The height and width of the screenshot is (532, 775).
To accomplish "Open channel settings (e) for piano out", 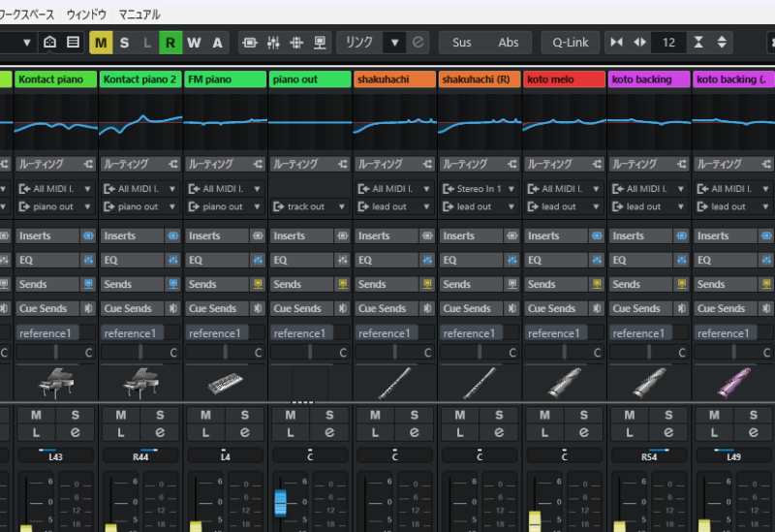I will coord(329,432).
